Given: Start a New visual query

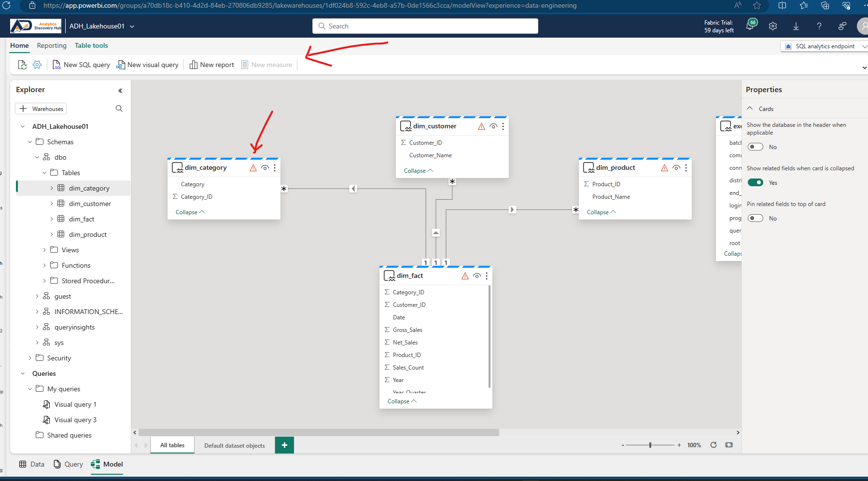Looking at the screenshot, I should click(148, 64).
